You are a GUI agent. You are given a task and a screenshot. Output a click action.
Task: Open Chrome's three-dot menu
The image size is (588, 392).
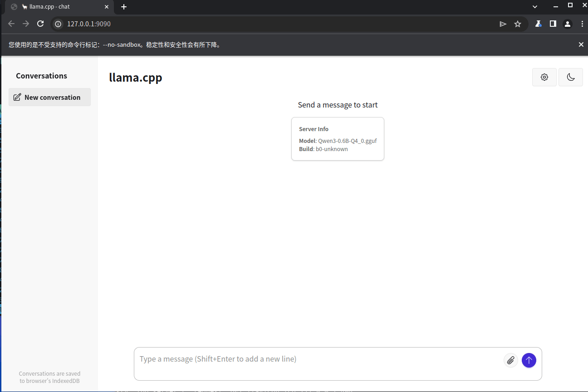[x=582, y=24]
